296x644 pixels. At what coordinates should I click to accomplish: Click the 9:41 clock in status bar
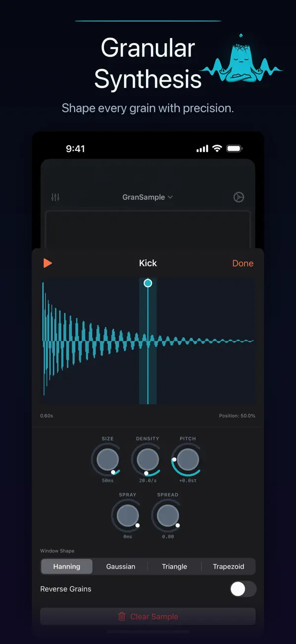pos(75,149)
